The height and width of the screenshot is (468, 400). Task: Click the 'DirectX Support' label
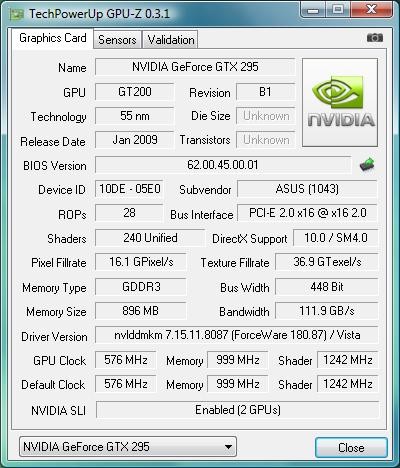pyautogui.click(x=250, y=239)
